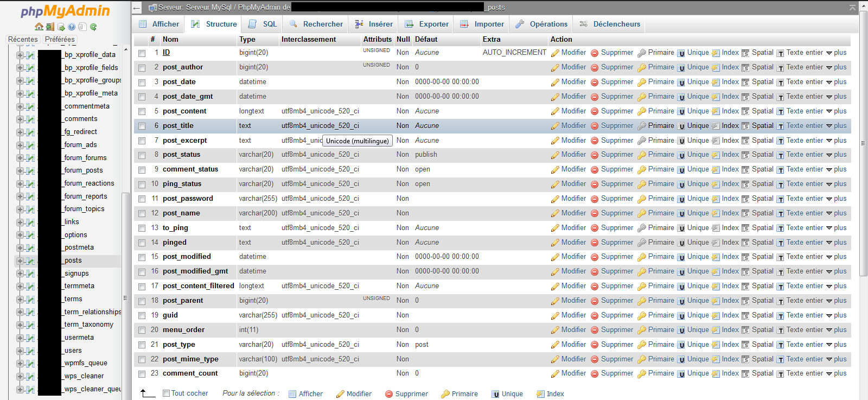Open the Rechercher tab
Screen dimensions: 868x400
click(316, 24)
